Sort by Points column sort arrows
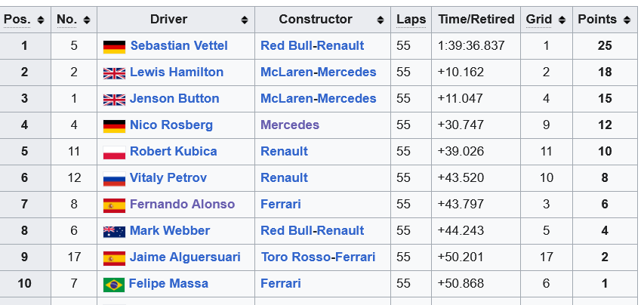The image size is (644, 305). click(x=627, y=20)
